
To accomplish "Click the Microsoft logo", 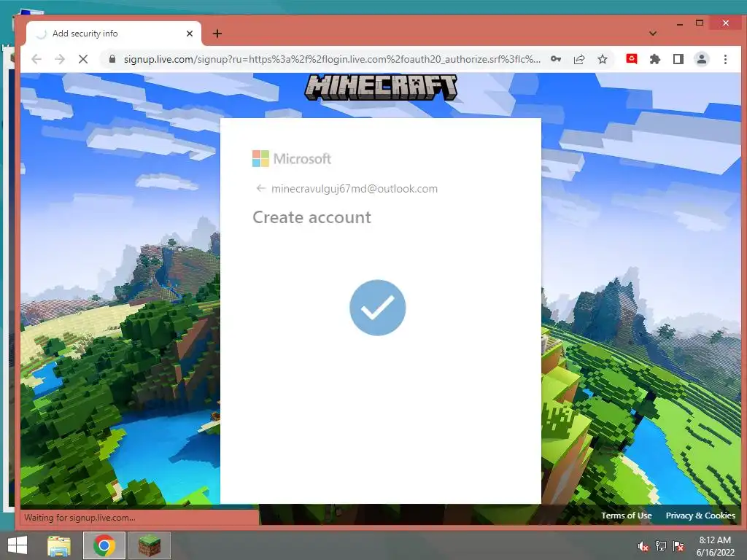I will pyautogui.click(x=292, y=158).
